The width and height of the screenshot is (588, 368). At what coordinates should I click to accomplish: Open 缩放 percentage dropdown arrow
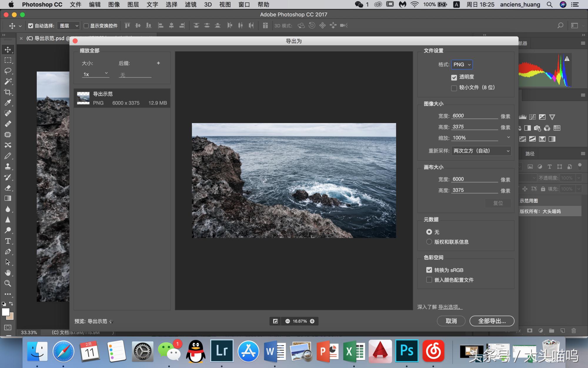click(x=508, y=137)
